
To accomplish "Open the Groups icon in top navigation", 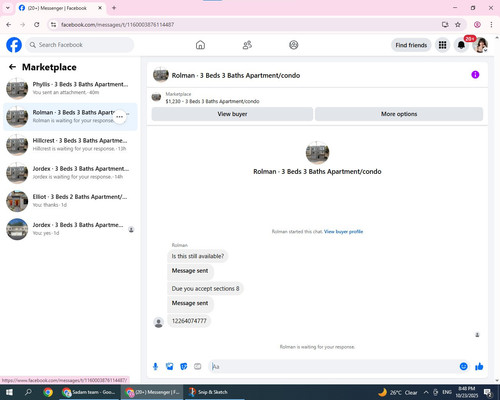I will click(x=294, y=45).
